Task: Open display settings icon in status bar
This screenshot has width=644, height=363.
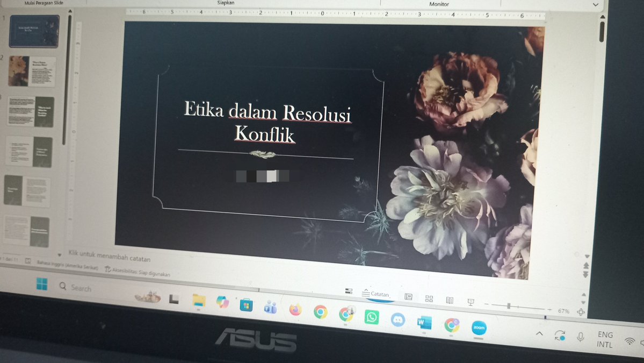Action: tap(349, 291)
